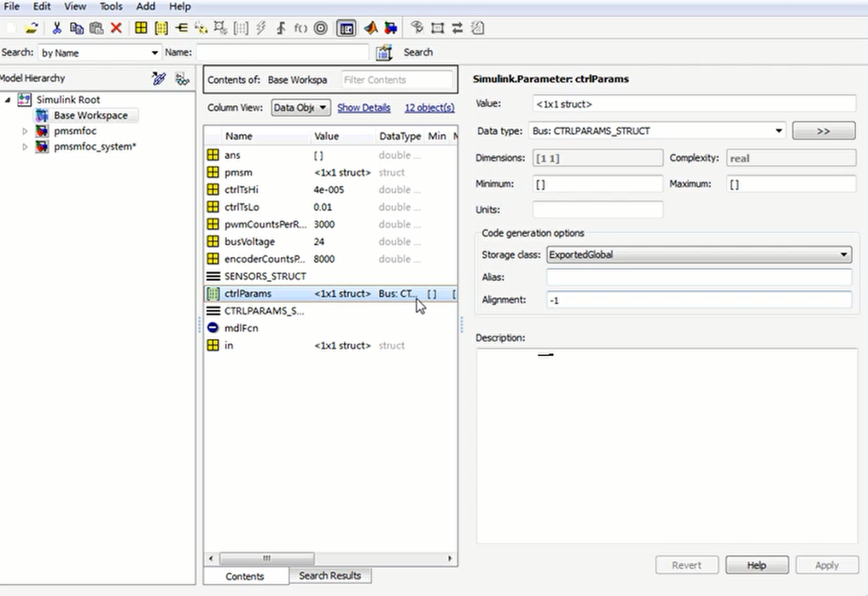
Task: Click the MATLAB logo icon in toolbar
Action: click(371, 28)
